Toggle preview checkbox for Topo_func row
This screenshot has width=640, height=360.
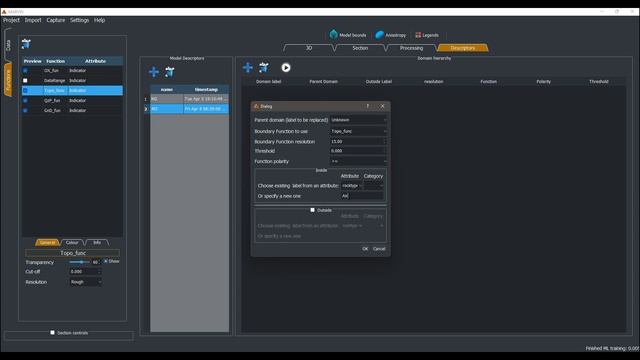(x=25, y=91)
